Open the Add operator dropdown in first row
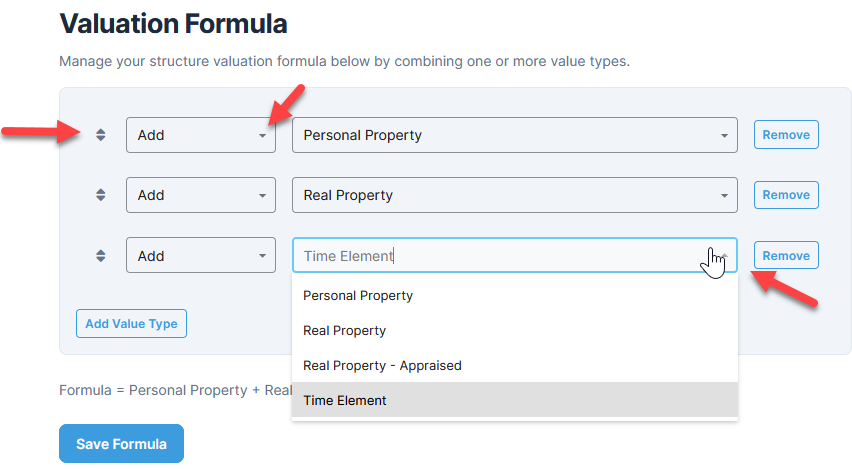This screenshot has height=469, width=852. [x=201, y=135]
